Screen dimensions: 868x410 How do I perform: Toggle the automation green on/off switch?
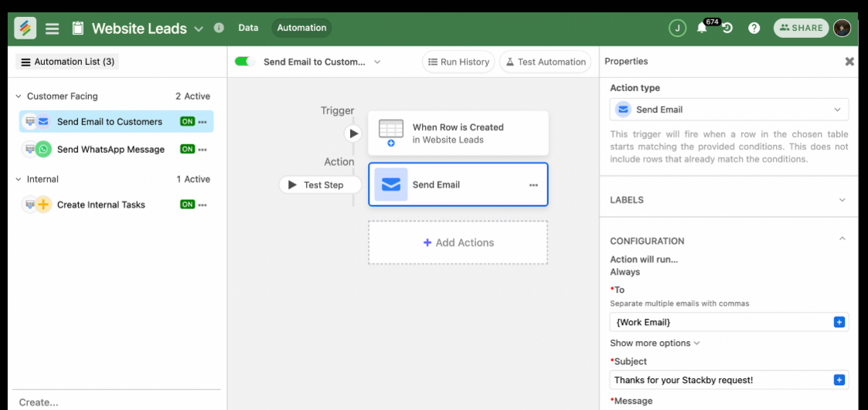click(245, 62)
